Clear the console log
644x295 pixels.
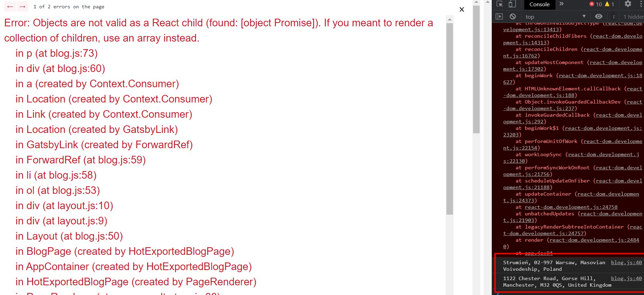[x=513, y=16]
